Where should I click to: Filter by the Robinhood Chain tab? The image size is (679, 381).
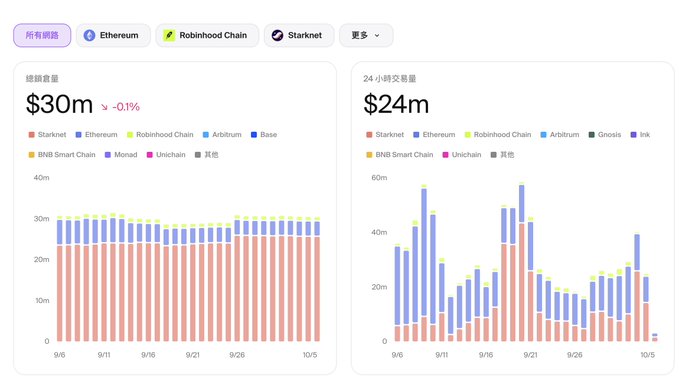tap(207, 36)
